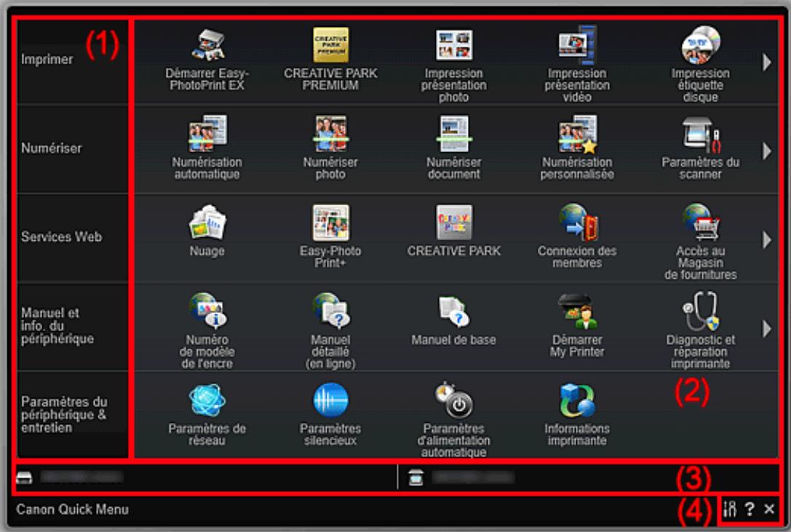Screen dimensions: 791x532
Task: Show more items in Imprimer row
Action: [767, 62]
